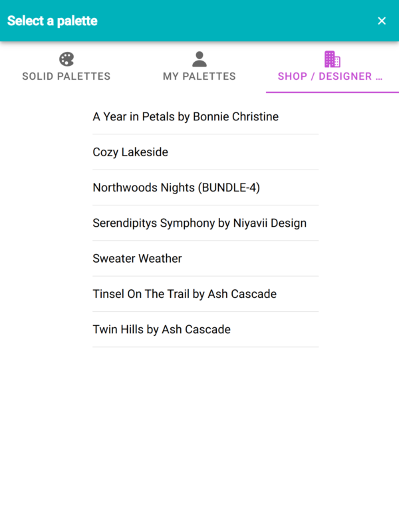The image size is (399, 532).
Task: Click the divider line under Cozy Lakeside
Action: (x=205, y=170)
